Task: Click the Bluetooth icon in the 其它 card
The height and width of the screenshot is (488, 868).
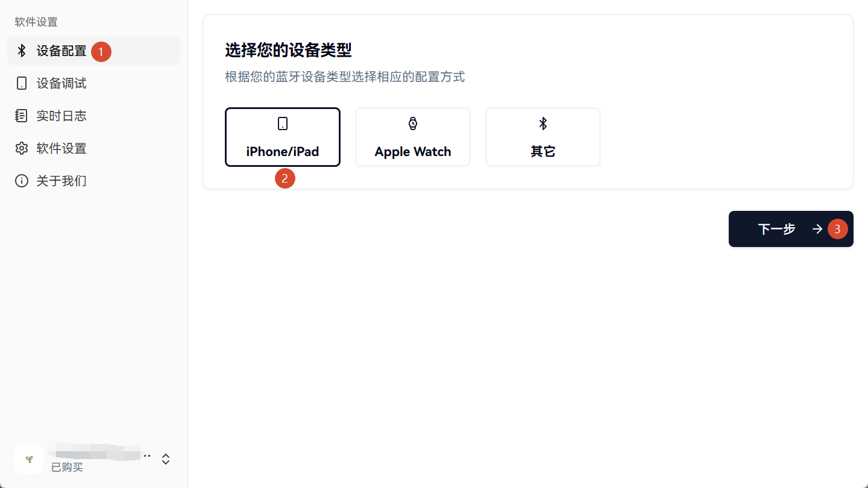Action: 543,124
